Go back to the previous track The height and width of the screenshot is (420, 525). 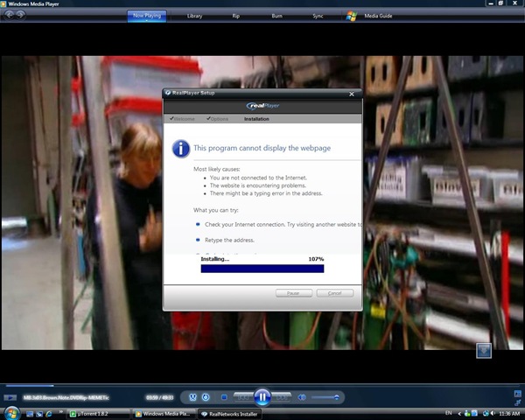pos(243,397)
